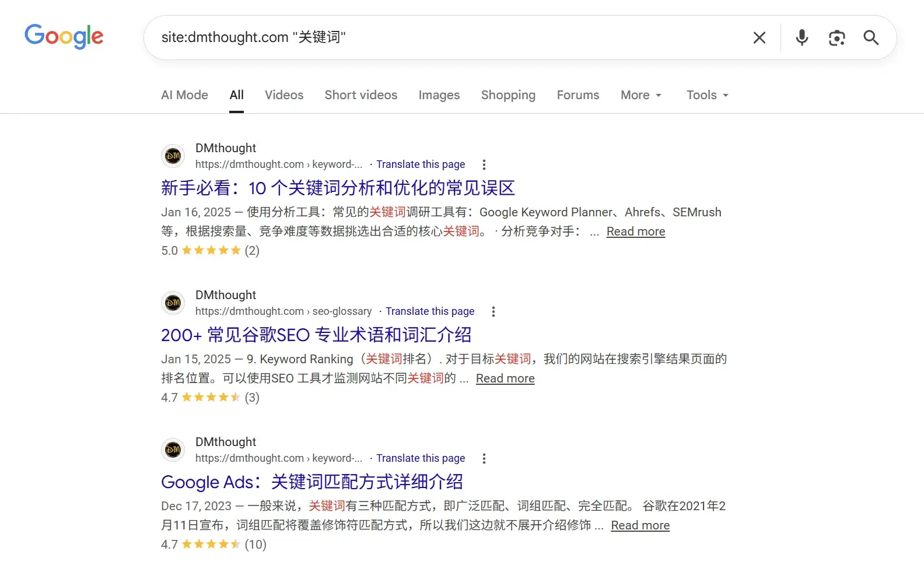Open result Google Ads：关键词匹配方式详细介绍
Image resolution: width=924 pixels, height=565 pixels.
pos(312,482)
